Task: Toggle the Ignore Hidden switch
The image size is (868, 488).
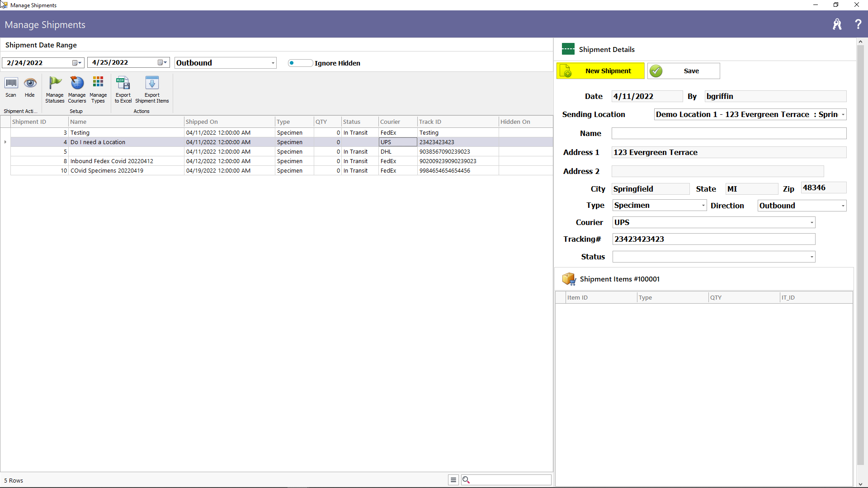Action: [298, 62]
